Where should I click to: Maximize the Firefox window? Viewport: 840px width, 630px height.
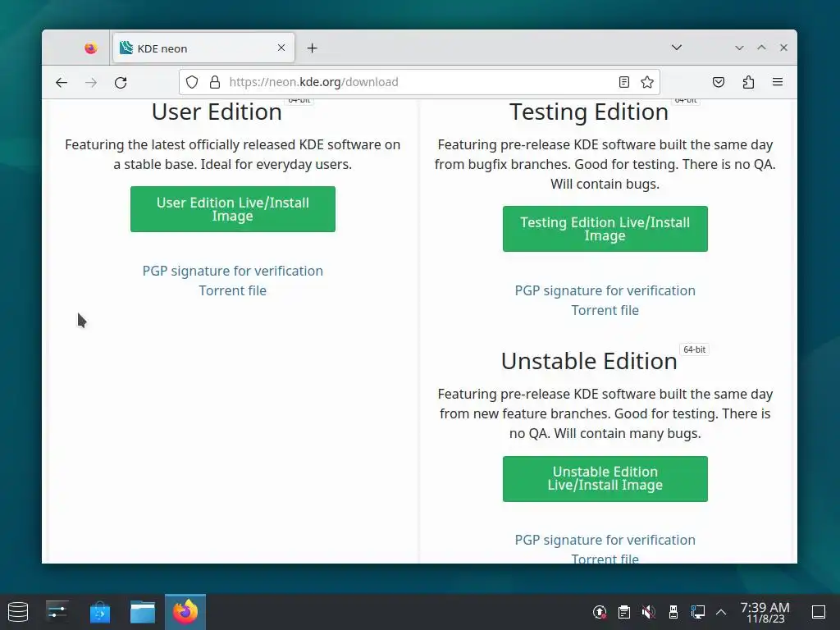pos(761,48)
